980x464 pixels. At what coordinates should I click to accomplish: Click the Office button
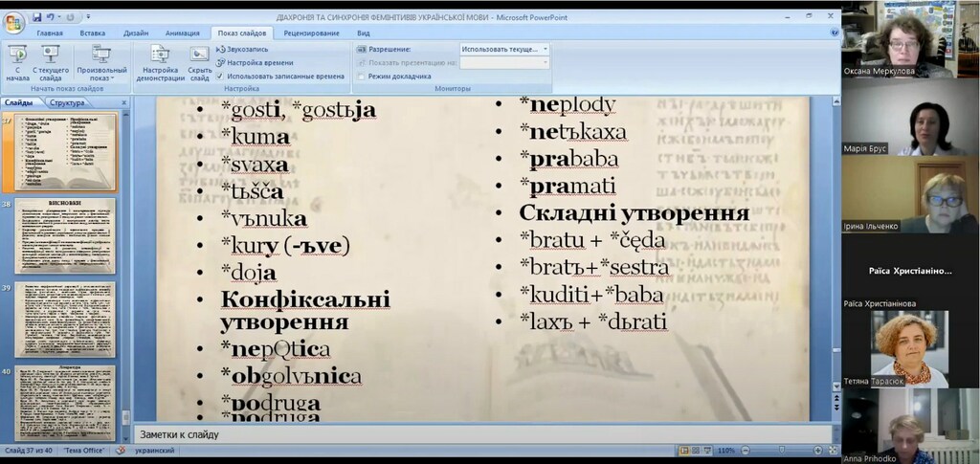(14, 23)
